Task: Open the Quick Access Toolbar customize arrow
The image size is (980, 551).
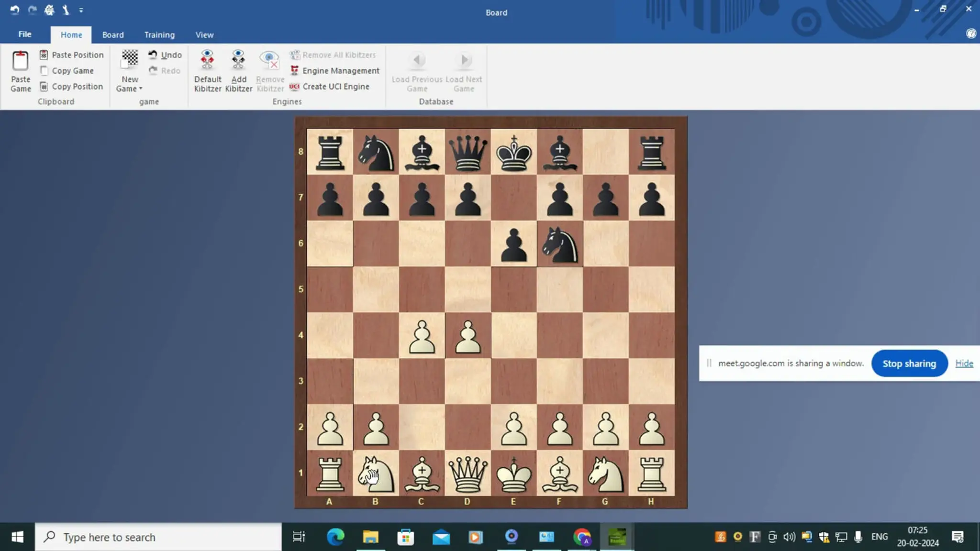Action: [81, 10]
